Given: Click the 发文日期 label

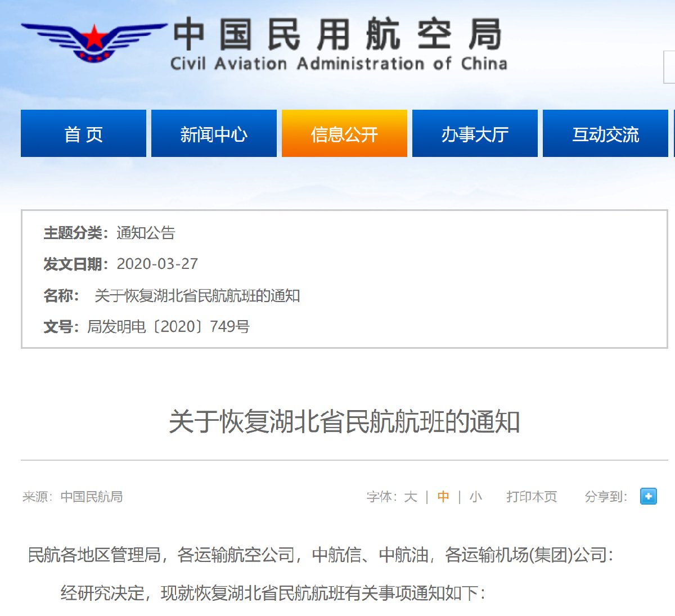Looking at the screenshot, I should pyautogui.click(x=76, y=264).
